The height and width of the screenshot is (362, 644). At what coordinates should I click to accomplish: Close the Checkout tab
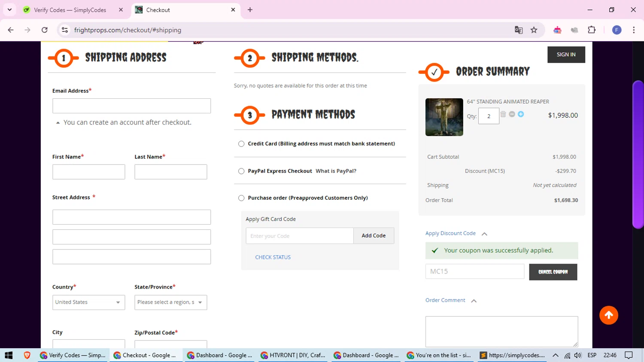(x=233, y=10)
